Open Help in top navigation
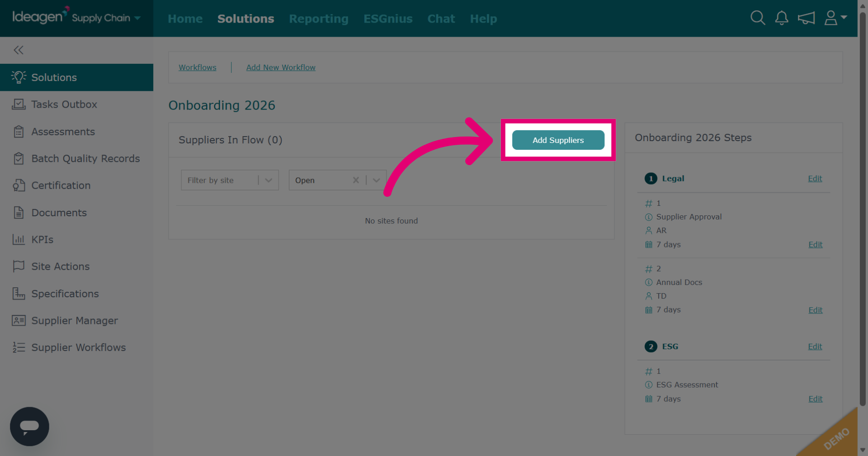The height and width of the screenshot is (456, 868). pos(483,19)
